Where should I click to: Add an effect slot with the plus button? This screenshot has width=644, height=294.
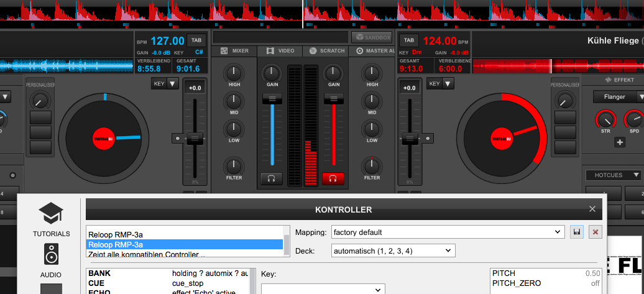pos(620,142)
